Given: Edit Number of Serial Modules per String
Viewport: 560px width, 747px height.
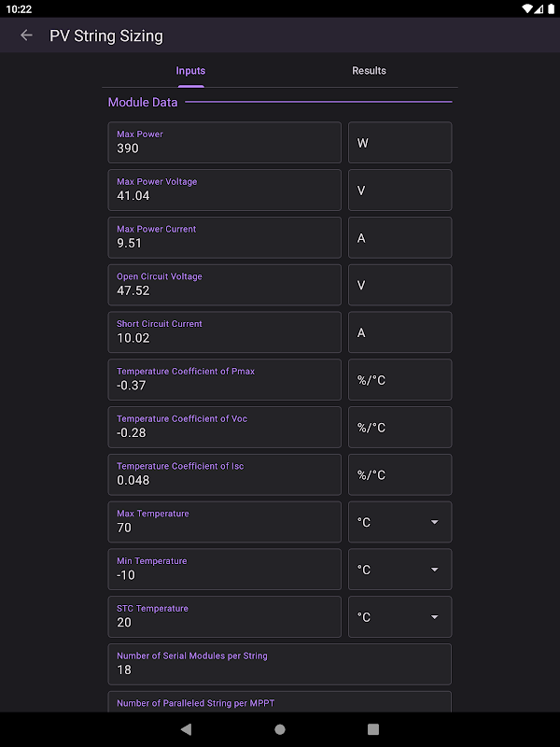Looking at the screenshot, I should pos(279,664).
